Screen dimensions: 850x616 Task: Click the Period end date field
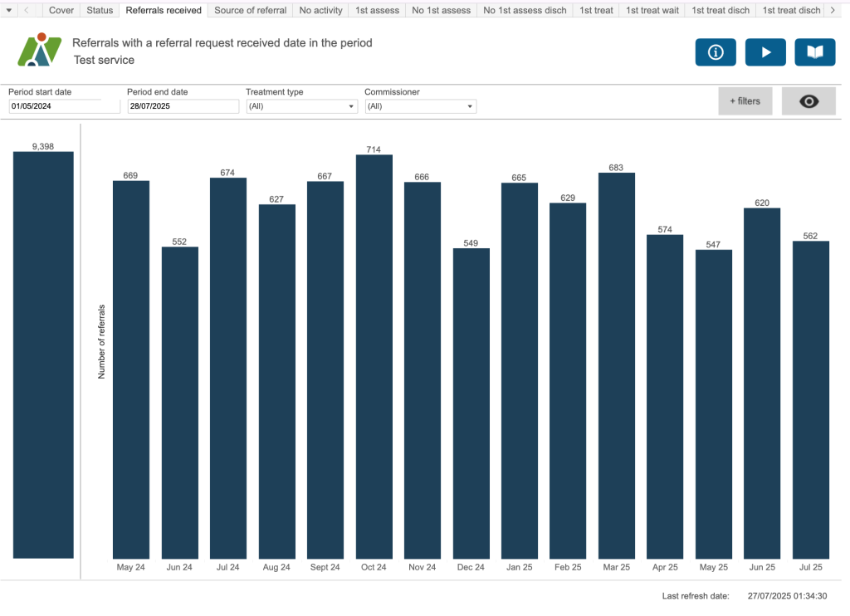(x=183, y=106)
